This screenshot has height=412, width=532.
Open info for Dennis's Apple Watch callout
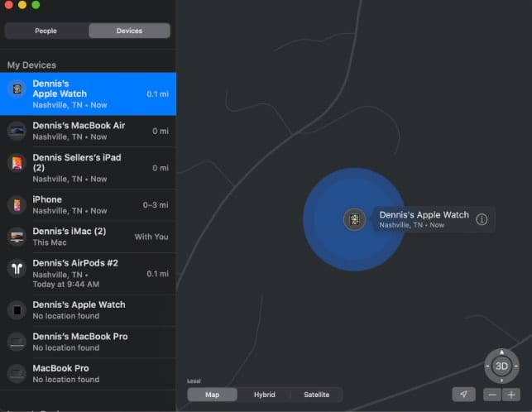pyautogui.click(x=482, y=219)
